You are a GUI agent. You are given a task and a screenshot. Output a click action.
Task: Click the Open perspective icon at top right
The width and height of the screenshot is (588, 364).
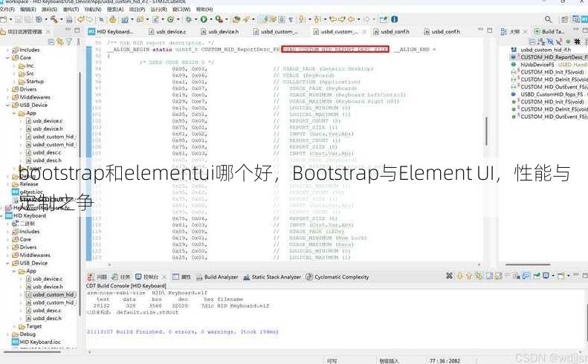point(565,19)
